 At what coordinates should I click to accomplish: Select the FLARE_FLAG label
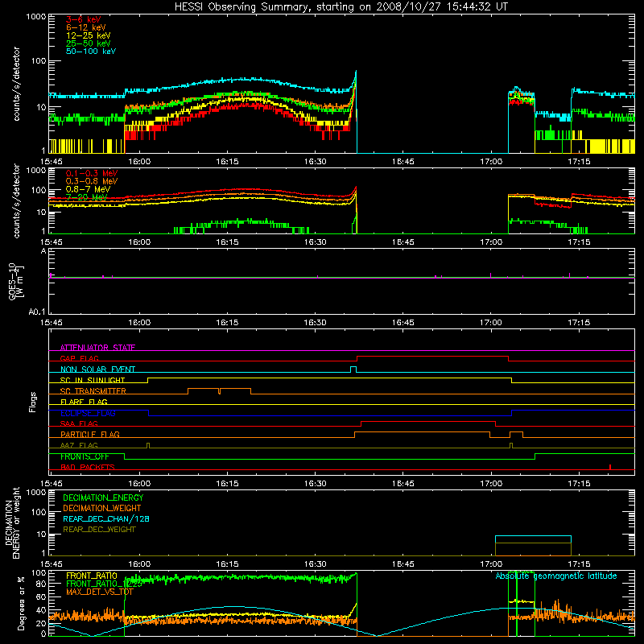(x=84, y=402)
